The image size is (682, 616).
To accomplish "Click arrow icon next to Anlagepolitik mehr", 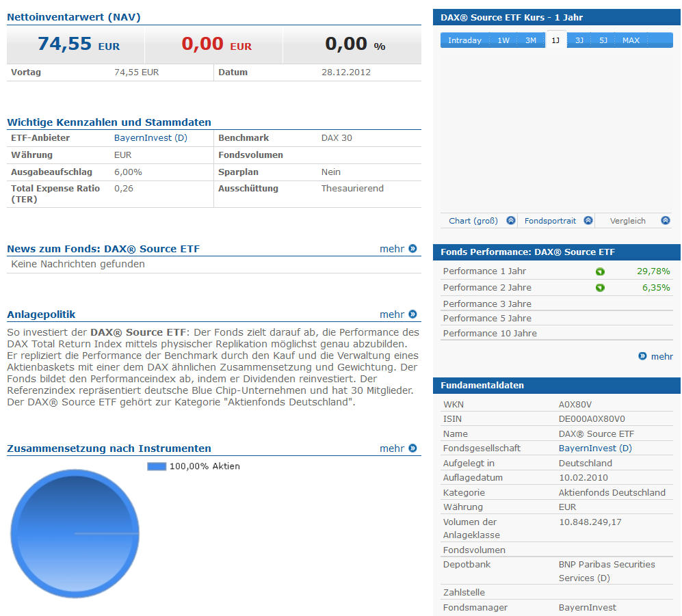I will (x=412, y=314).
